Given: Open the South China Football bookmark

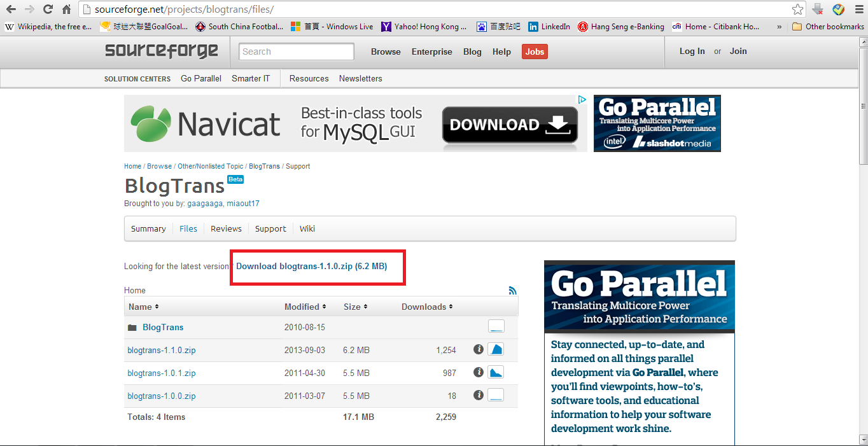Looking at the screenshot, I should click(239, 27).
